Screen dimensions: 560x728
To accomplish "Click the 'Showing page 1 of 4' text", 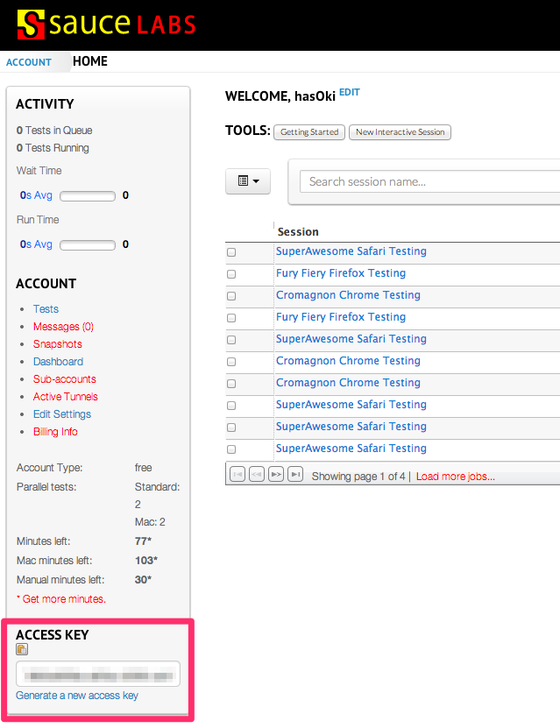I will 358,477.
